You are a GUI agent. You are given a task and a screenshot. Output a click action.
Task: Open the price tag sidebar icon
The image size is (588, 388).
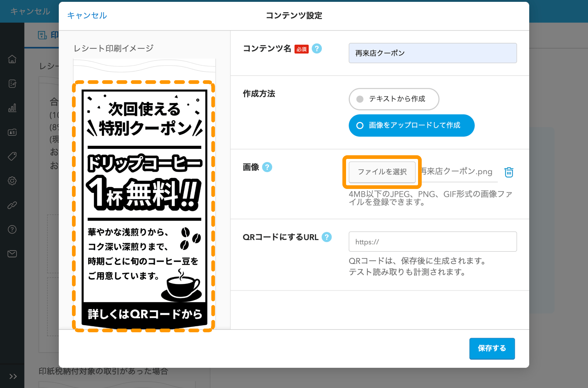click(x=12, y=156)
